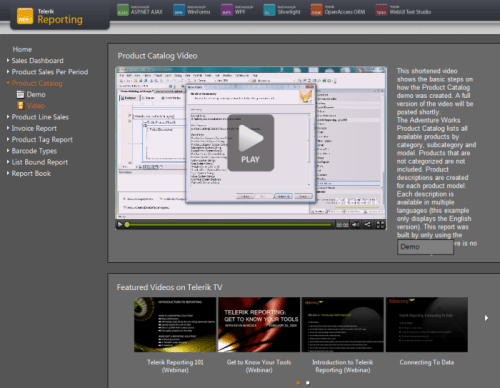Image resolution: width=500 pixels, height=388 pixels.
Task: Open the ASP.NET AJAX product icon
Action: pos(123,10)
